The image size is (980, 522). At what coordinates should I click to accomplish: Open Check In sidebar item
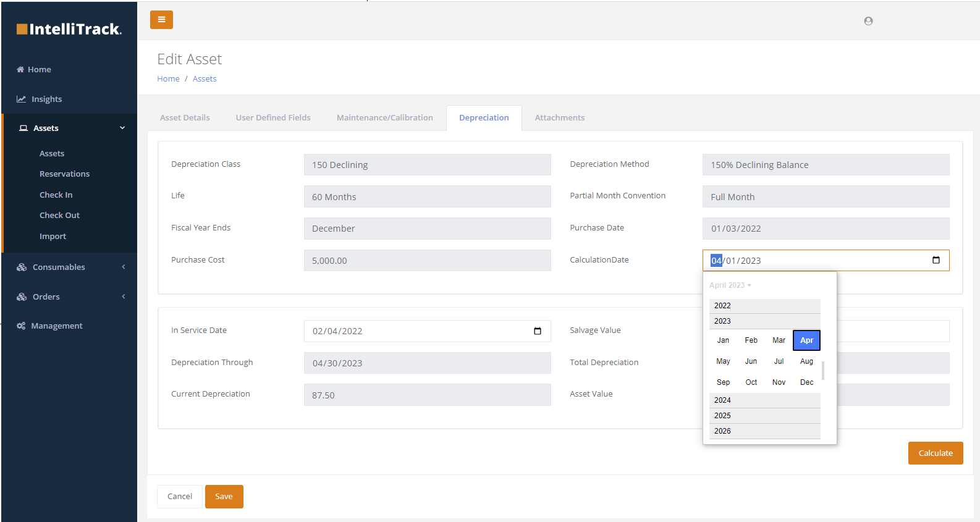(56, 195)
